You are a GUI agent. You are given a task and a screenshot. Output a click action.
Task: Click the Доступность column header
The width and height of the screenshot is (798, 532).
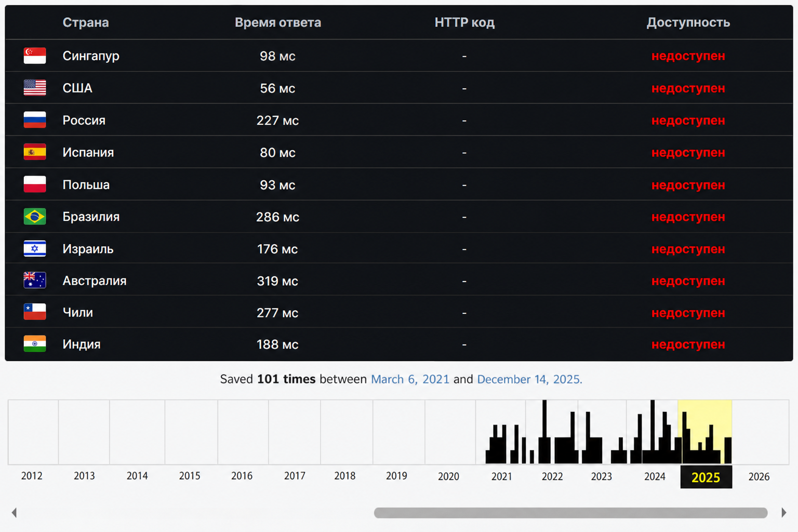[x=688, y=22]
